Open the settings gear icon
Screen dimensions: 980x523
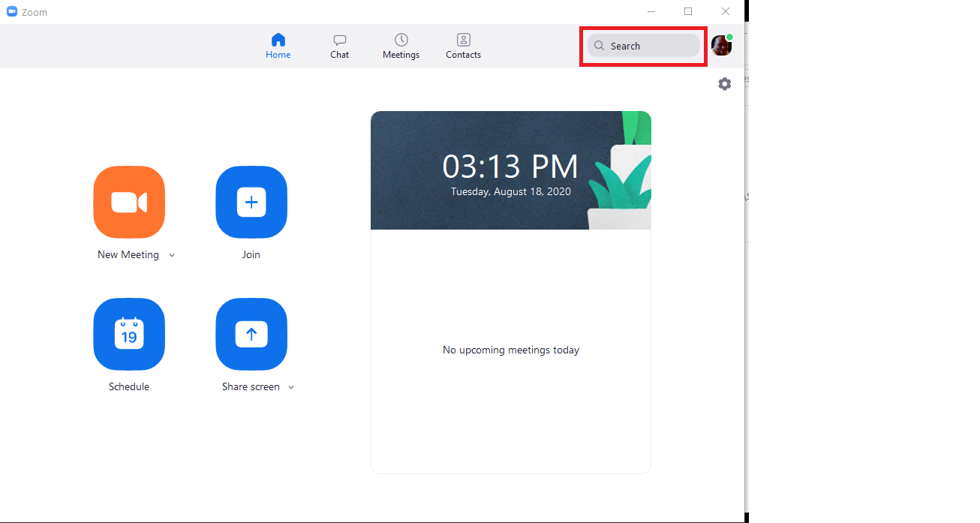pos(724,84)
